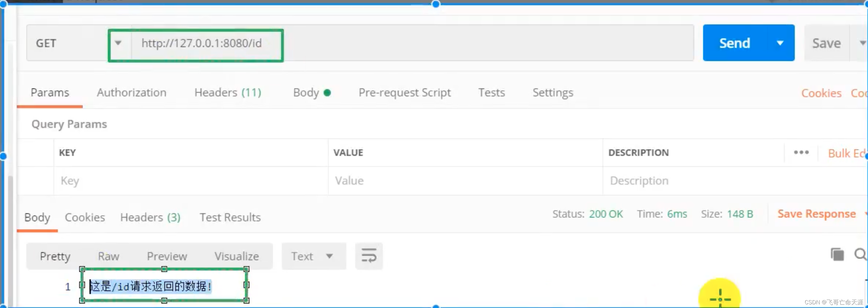Switch response view to Preview
The image size is (868, 308).
coord(167,256)
